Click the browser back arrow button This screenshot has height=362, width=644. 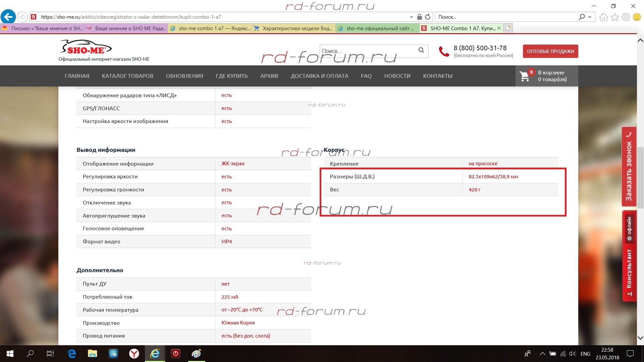coord(8,17)
